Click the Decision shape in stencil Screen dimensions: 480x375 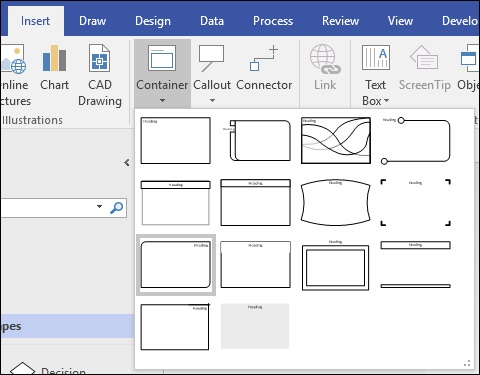[x=48, y=369]
